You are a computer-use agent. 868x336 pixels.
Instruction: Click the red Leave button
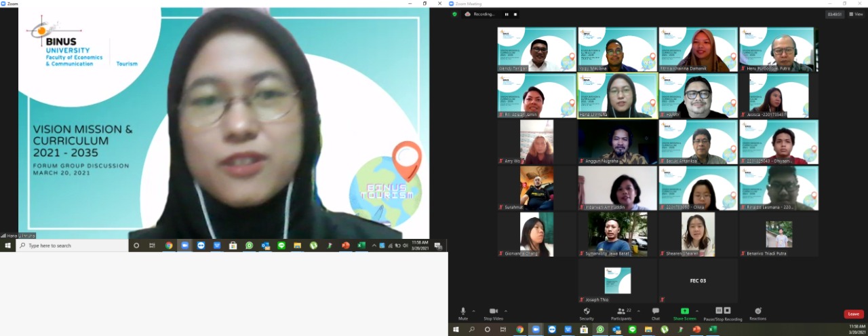(854, 314)
